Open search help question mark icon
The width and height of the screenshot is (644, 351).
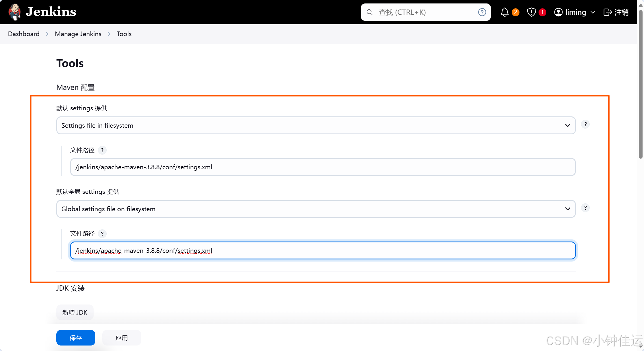point(482,12)
